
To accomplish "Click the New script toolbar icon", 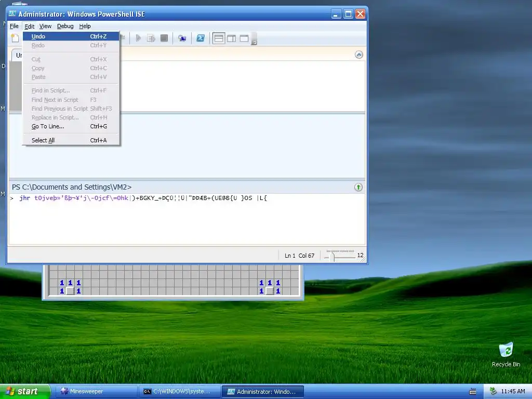I will [15, 38].
